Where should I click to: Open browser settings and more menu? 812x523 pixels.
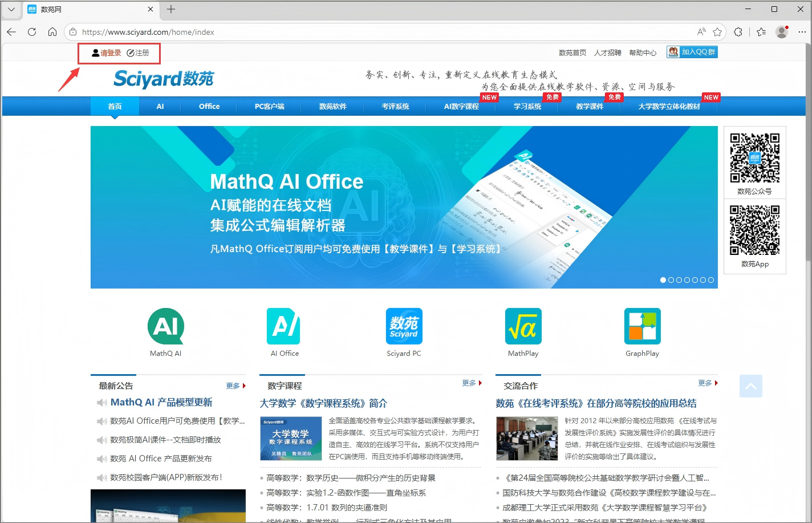[802, 32]
